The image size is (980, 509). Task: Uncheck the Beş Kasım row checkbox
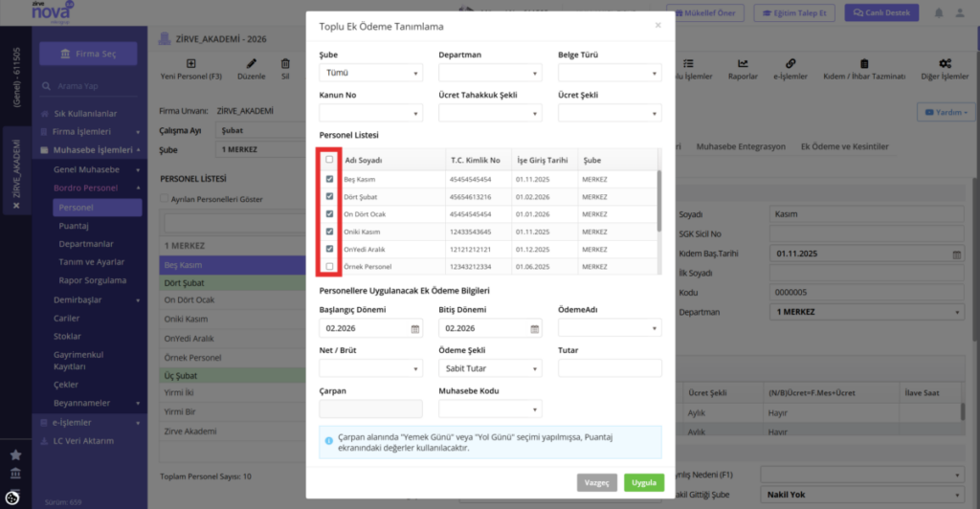329,179
